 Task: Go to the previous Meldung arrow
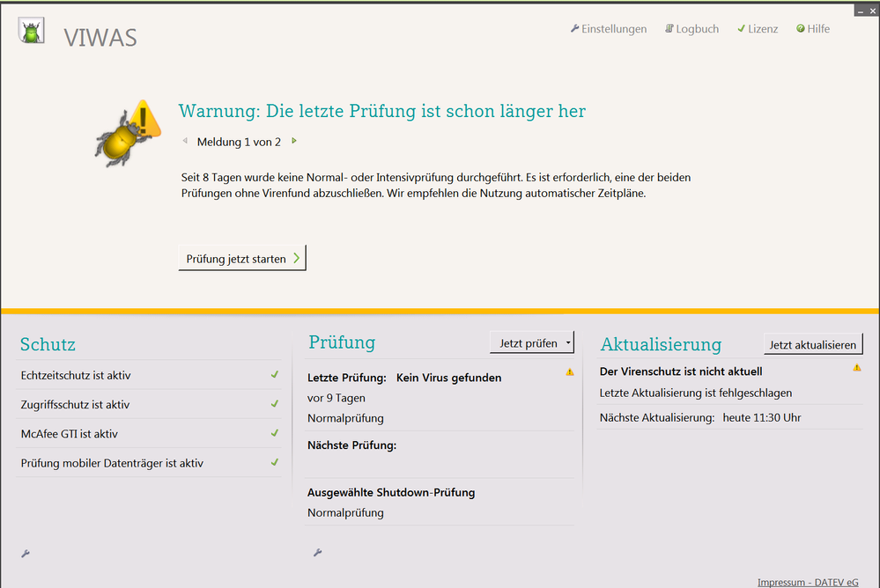point(185,141)
